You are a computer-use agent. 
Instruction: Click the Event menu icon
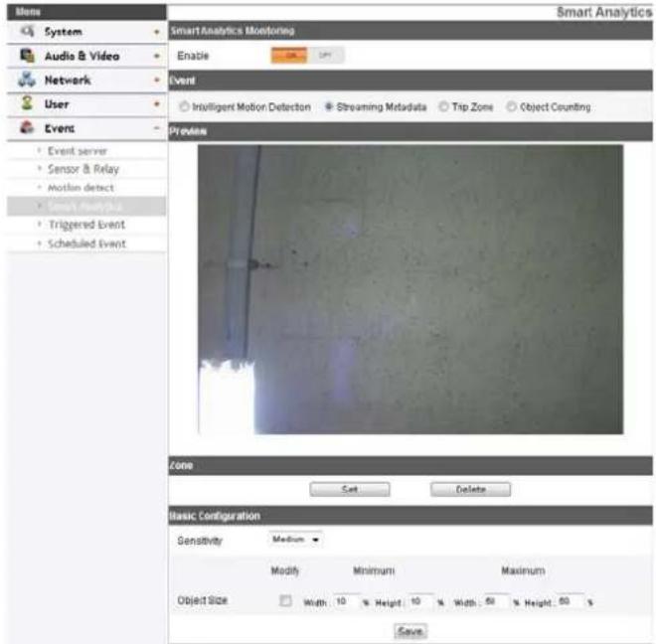27,127
